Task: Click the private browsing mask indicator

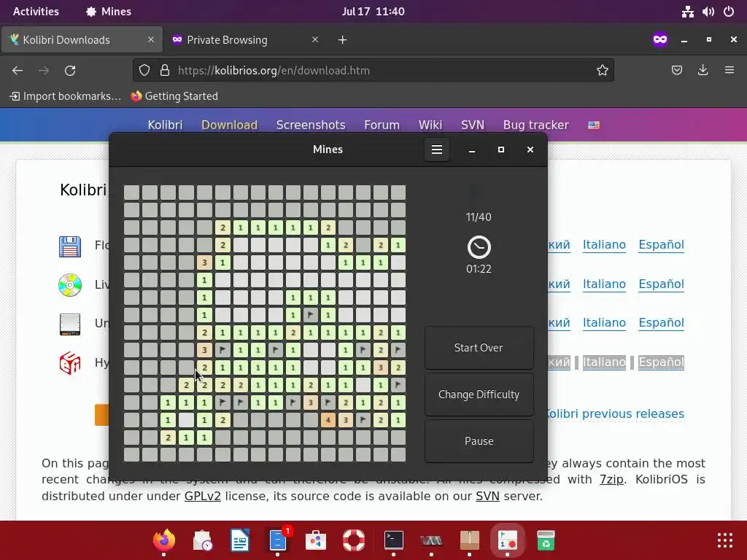Action: [x=660, y=39]
